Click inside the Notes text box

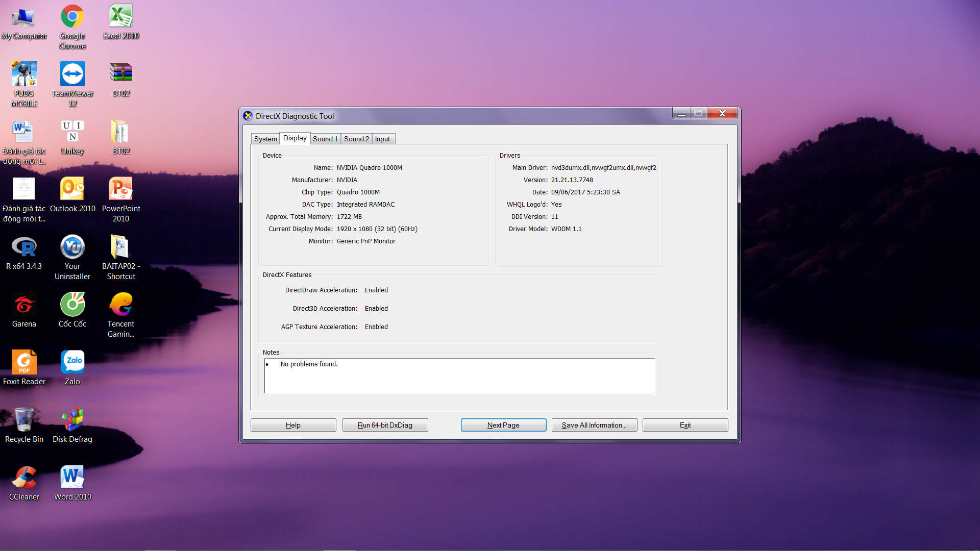pos(459,376)
